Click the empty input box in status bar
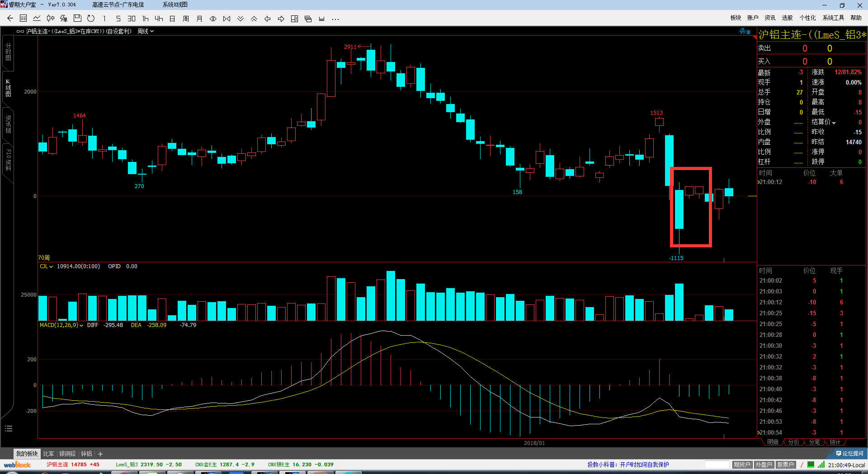Image resolution: width=868 pixels, height=474 pixels. click(717, 465)
